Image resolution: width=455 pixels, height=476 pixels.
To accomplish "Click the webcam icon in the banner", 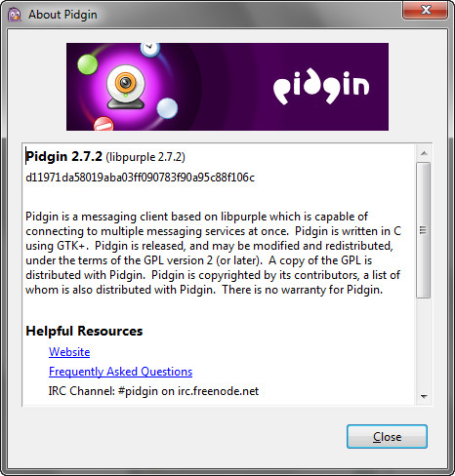I will (x=126, y=87).
